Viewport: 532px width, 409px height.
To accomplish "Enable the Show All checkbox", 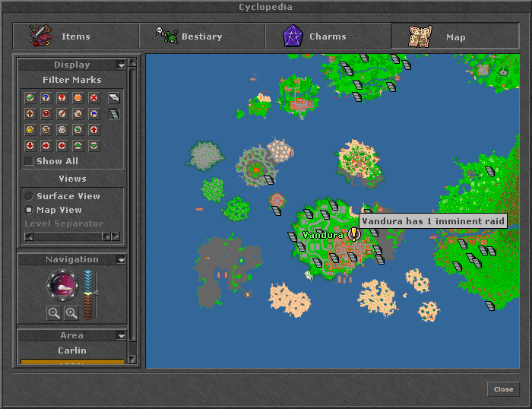I will pos(29,161).
